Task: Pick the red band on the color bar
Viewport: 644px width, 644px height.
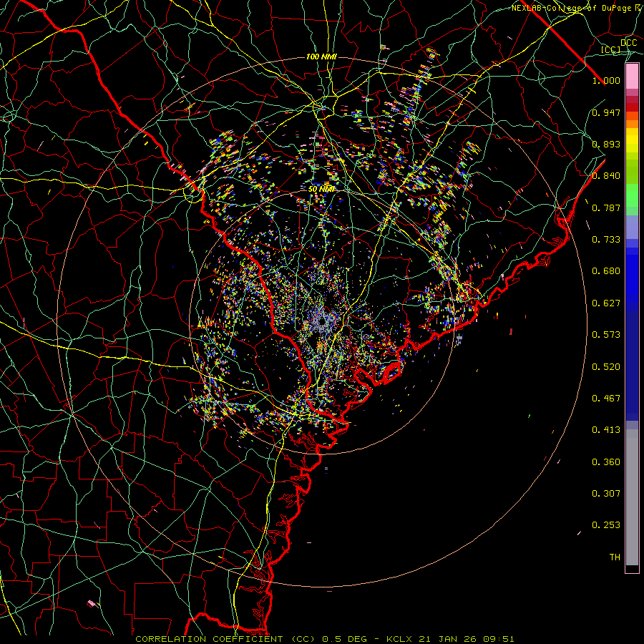Action: click(x=632, y=107)
